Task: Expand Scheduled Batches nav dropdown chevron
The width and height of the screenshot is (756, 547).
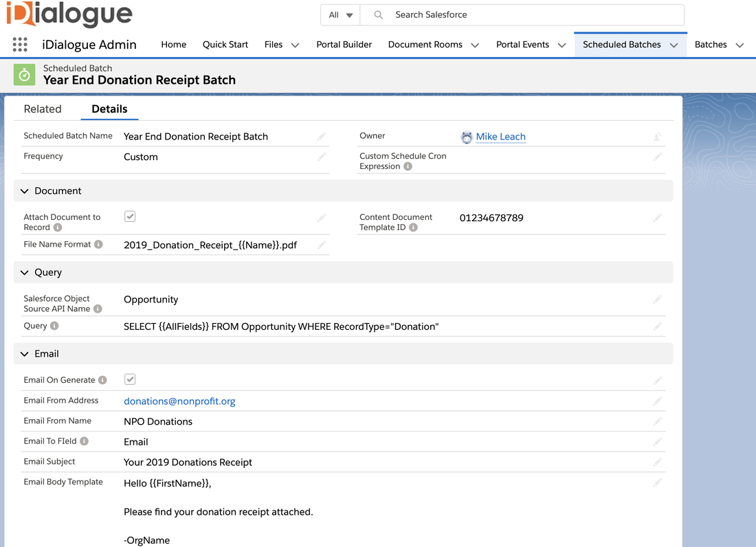Action: click(x=674, y=45)
